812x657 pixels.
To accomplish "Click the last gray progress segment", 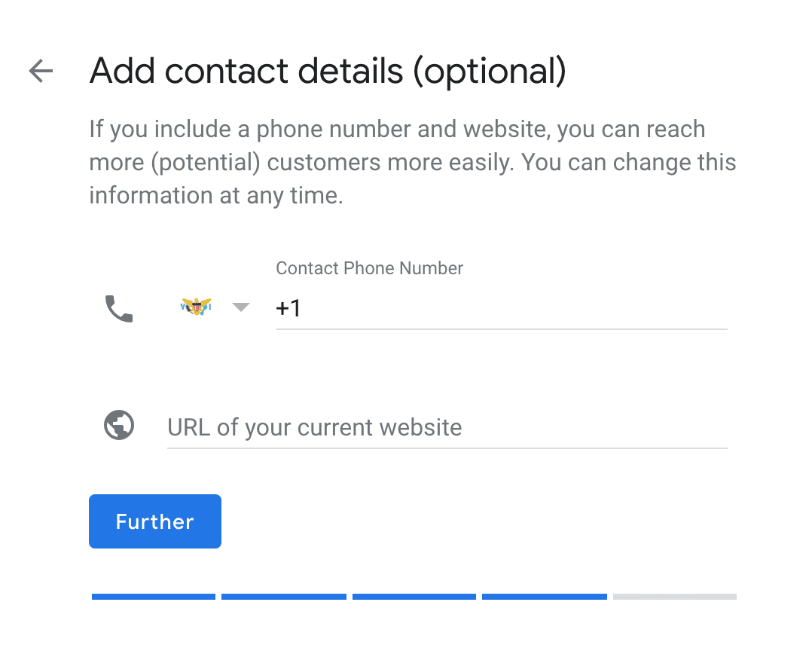I will [x=675, y=597].
